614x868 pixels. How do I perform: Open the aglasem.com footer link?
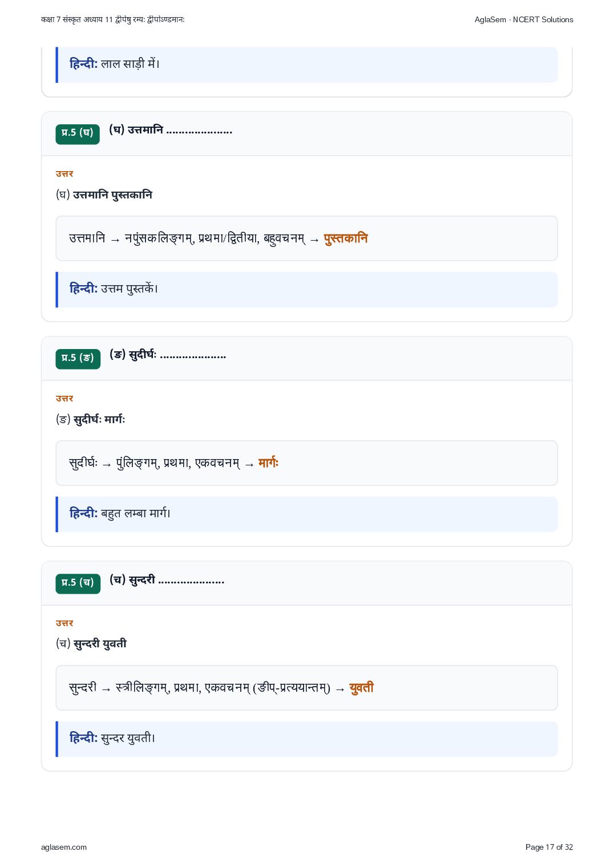[x=64, y=847]
